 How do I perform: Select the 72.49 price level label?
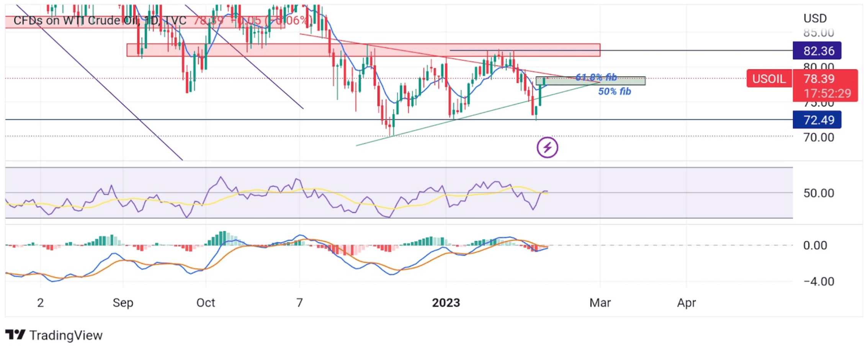(x=817, y=120)
